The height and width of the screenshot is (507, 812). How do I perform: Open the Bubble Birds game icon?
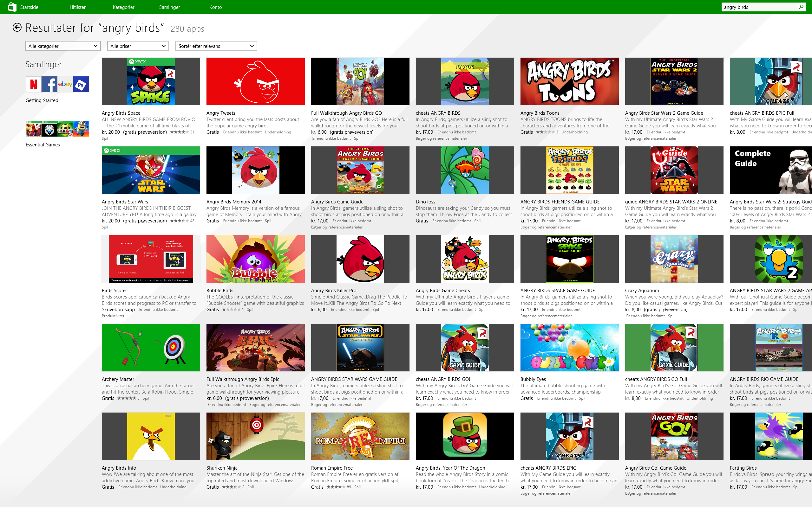coord(255,259)
